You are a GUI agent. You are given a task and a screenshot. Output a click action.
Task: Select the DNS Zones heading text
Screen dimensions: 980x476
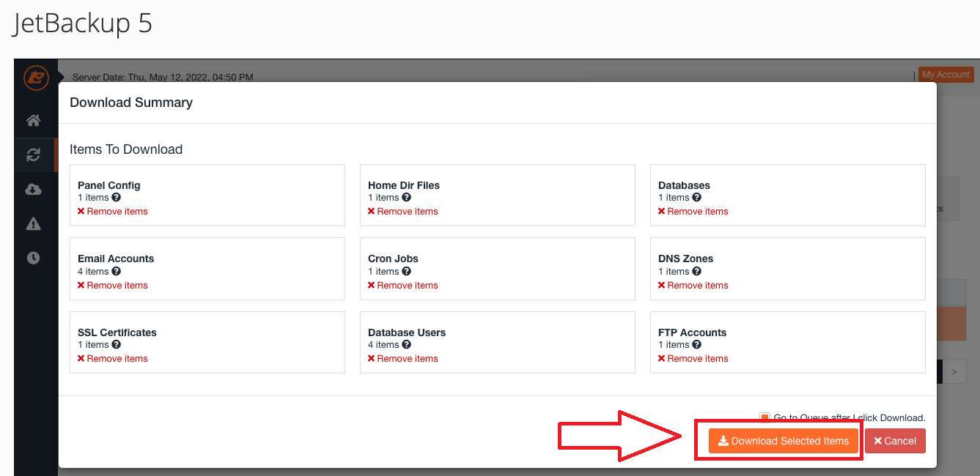pos(686,259)
